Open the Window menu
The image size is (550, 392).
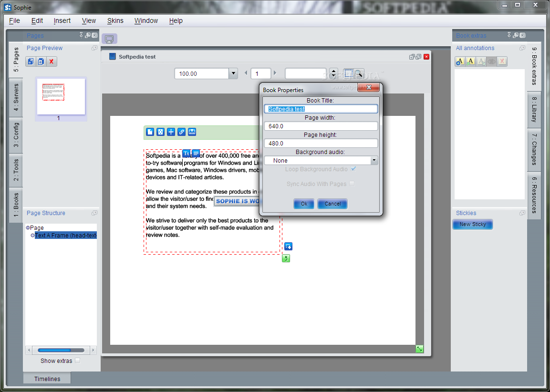[146, 21]
